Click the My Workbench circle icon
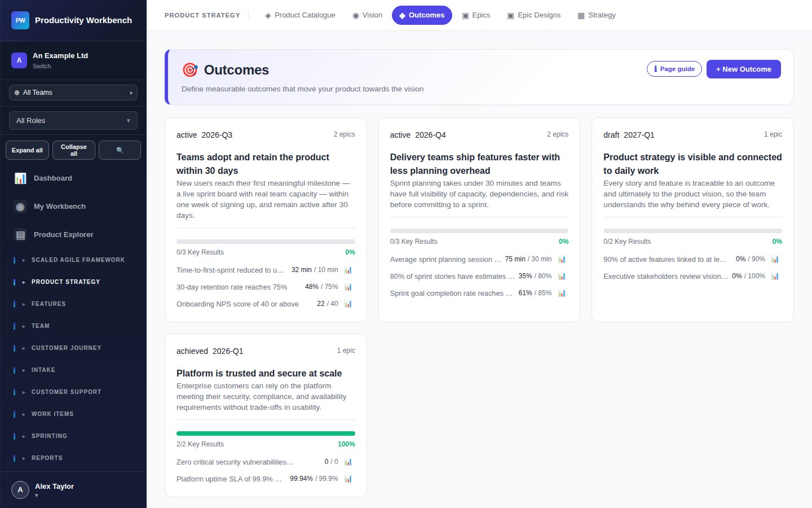 click(20, 207)
